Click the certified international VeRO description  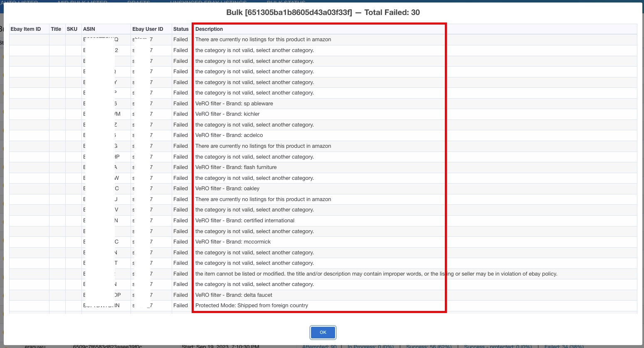(244, 221)
